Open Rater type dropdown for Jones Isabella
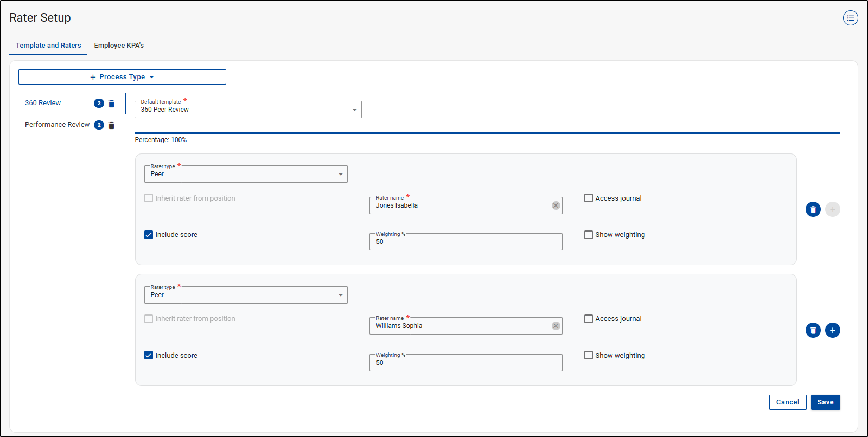Viewport: 868px width, 437px height. 246,174
